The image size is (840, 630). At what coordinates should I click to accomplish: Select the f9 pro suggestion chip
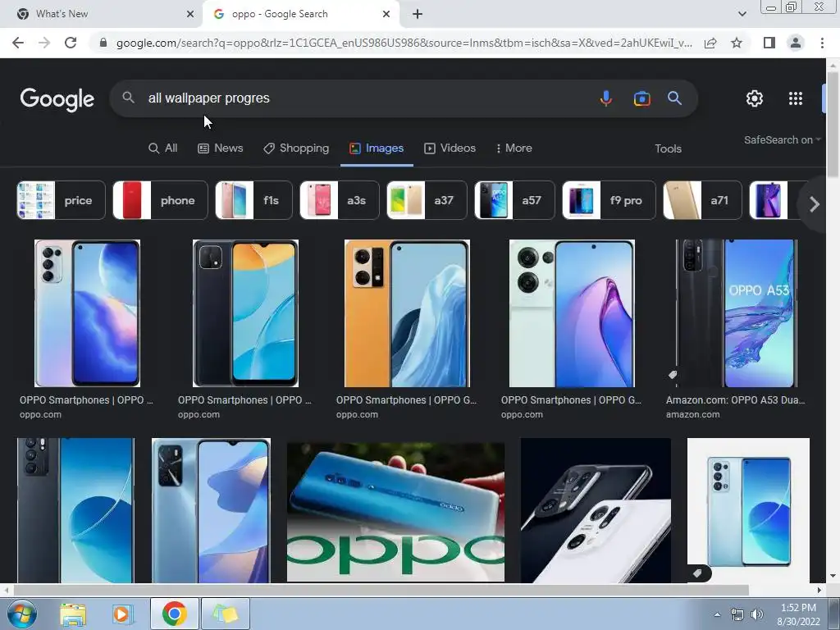coord(609,200)
